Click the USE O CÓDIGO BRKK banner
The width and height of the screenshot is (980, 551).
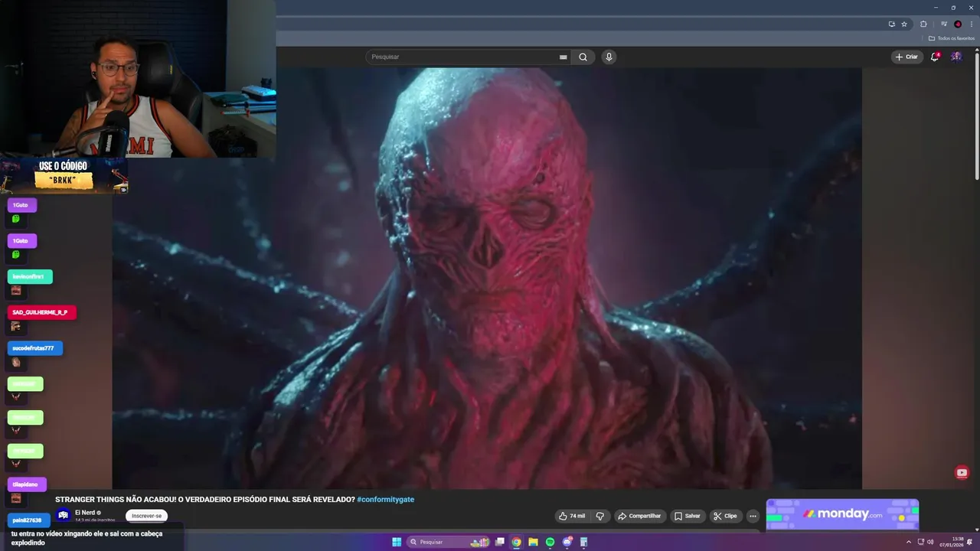point(64,175)
